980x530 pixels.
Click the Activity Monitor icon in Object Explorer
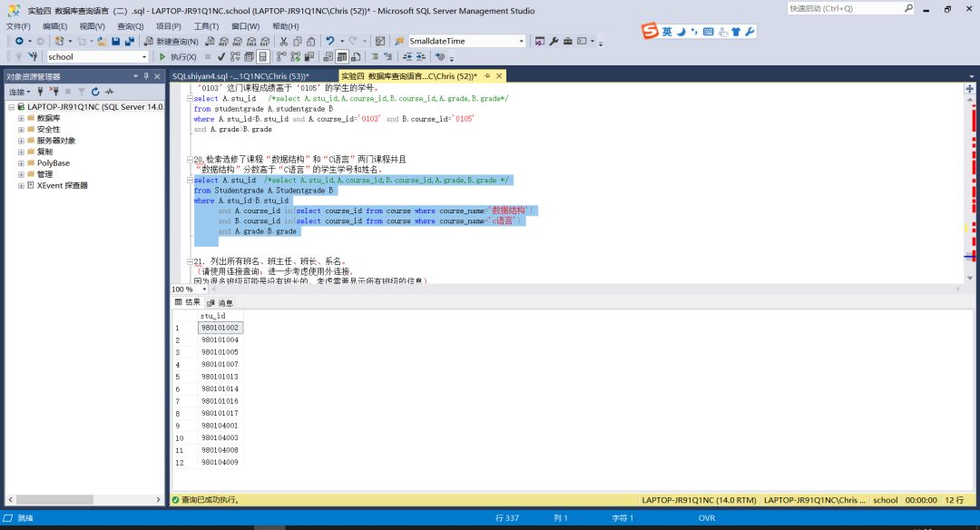click(x=110, y=92)
